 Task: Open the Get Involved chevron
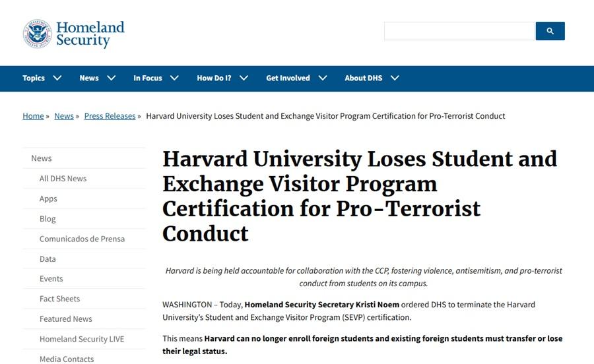click(x=322, y=78)
